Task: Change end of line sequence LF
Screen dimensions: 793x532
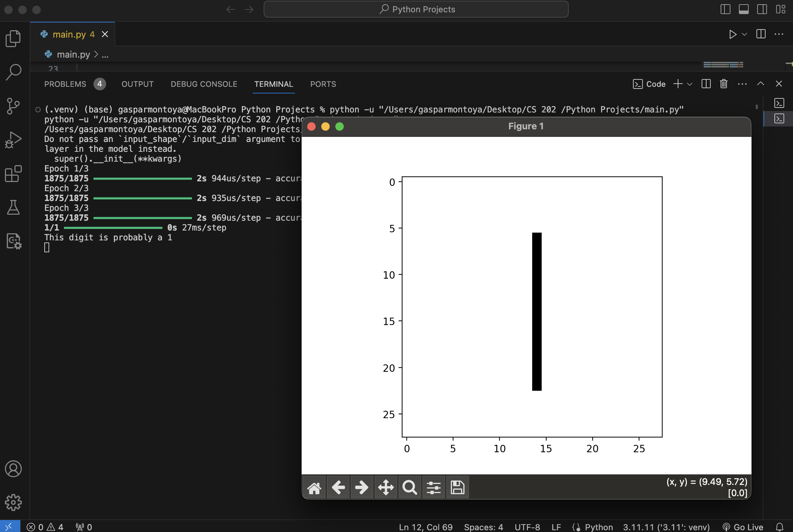Action: (556, 527)
